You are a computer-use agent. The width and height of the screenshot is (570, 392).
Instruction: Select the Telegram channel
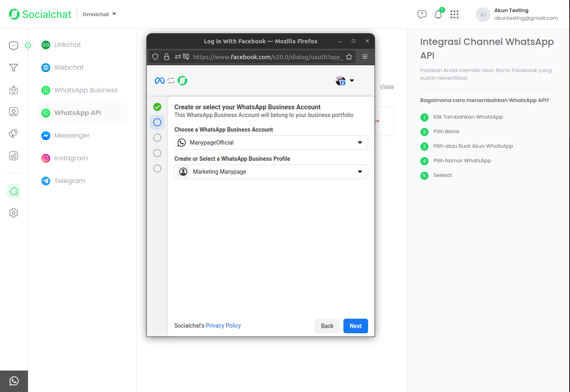(x=69, y=181)
